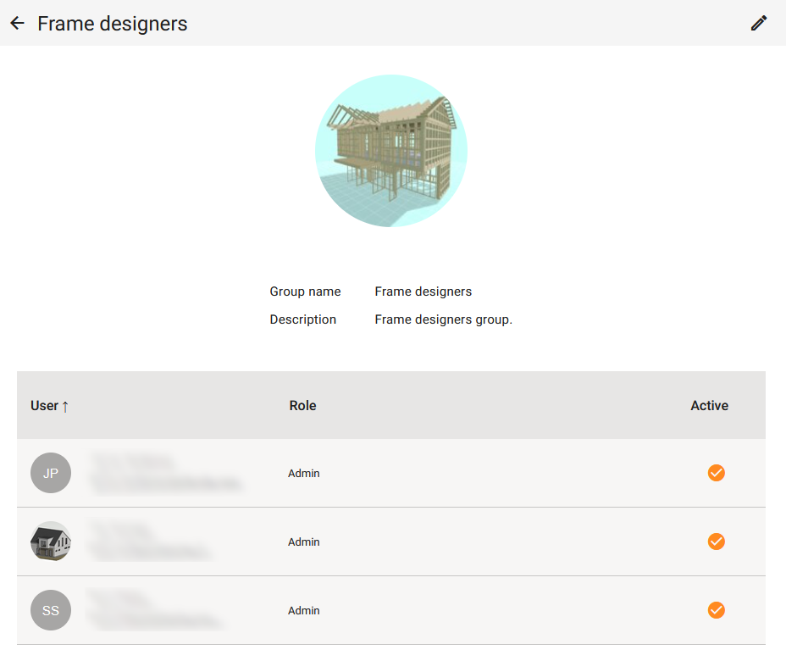Click the blurred user name beside JP avatar
786x672 pixels.
[x=131, y=463]
